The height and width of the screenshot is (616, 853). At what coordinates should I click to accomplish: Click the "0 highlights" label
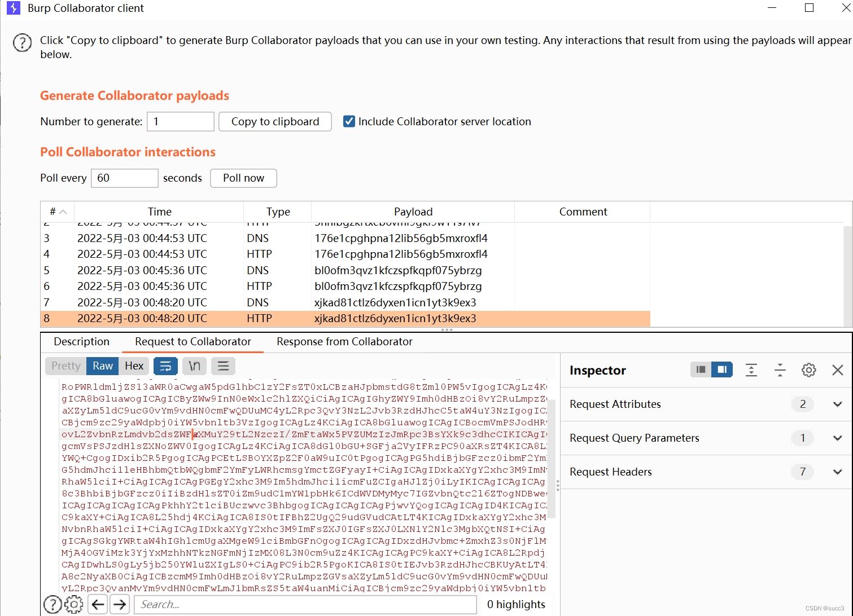point(516,604)
